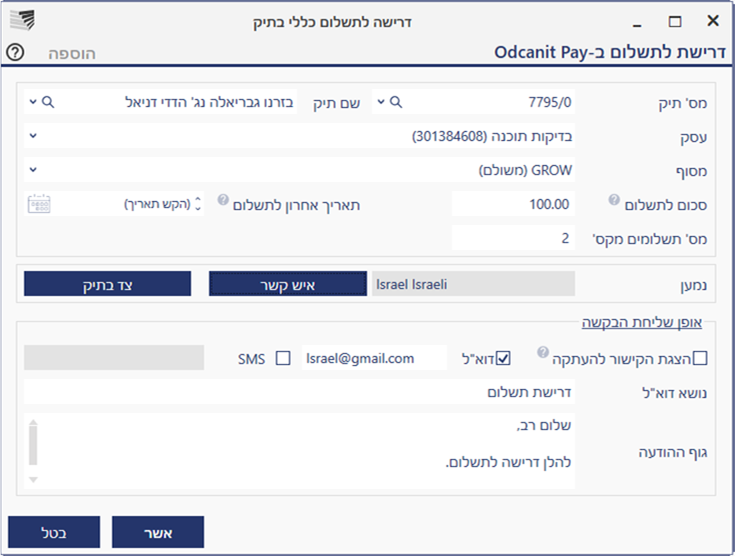This screenshot has height=556, width=735.
Task: Close the dialog window
Action: pos(713,21)
